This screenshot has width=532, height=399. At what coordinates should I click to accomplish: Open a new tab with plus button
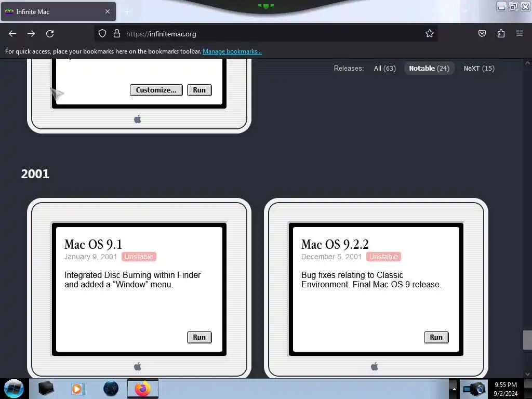pos(127,12)
